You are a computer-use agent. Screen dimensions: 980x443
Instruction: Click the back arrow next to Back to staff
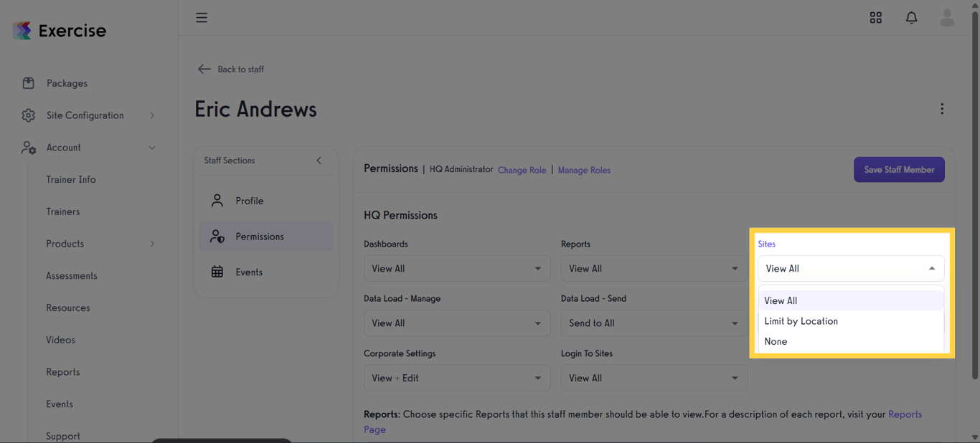[204, 69]
